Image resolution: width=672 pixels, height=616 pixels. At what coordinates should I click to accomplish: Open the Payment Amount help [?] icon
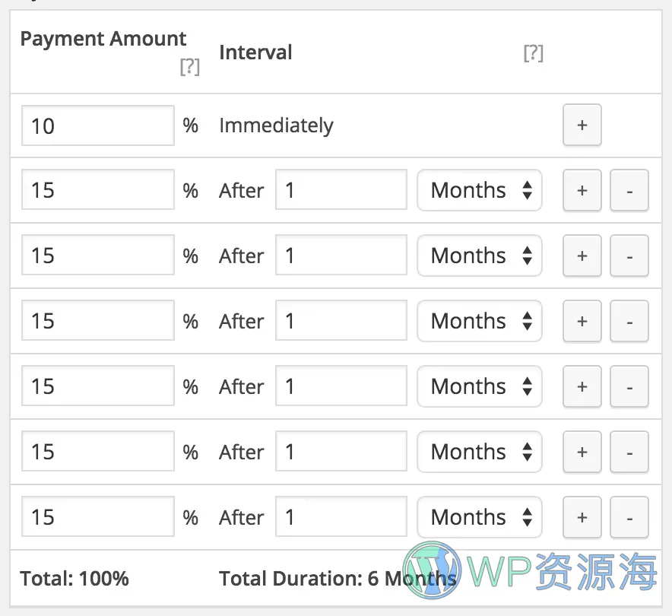[x=190, y=67]
